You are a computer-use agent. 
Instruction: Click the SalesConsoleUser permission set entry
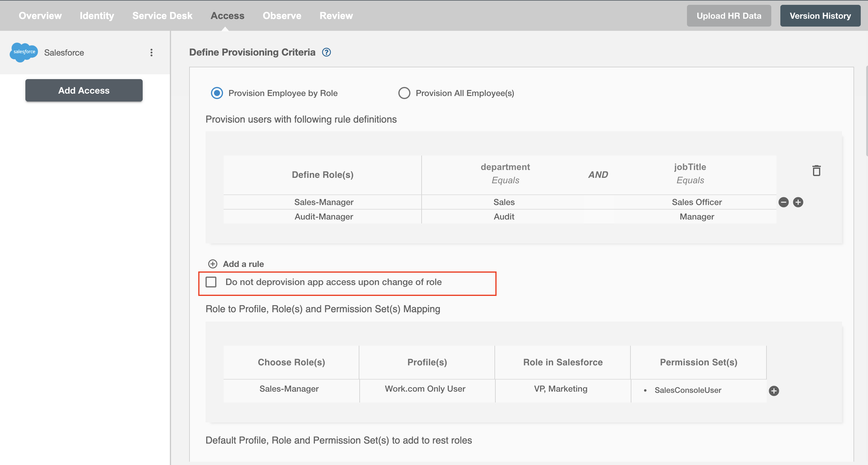pyautogui.click(x=688, y=390)
